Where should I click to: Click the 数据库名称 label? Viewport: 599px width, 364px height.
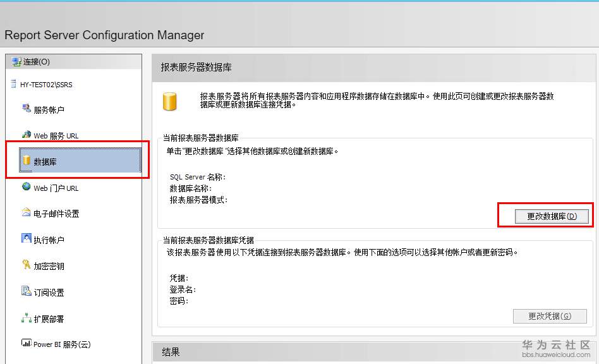tap(191, 188)
